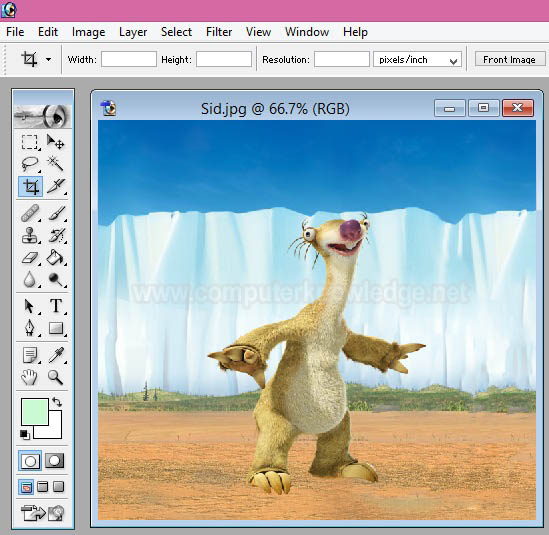The height and width of the screenshot is (535, 549).
Task: Select the Rectangular Marquee tool
Action: tap(30, 143)
